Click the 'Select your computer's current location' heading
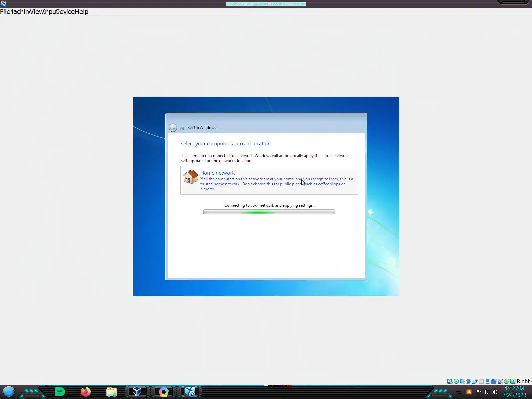 point(225,144)
